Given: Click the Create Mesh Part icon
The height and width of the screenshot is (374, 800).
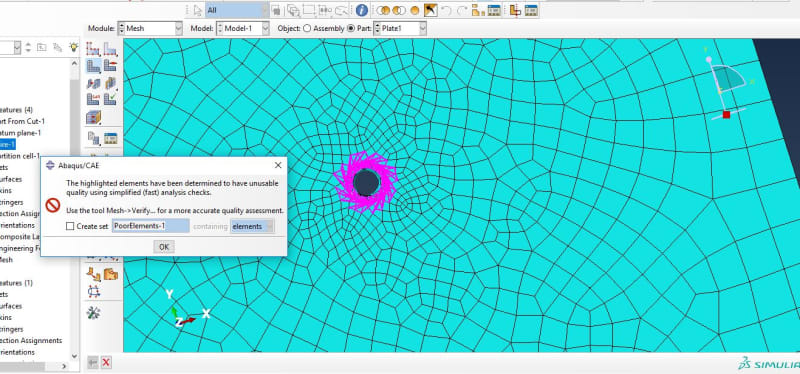Looking at the screenshot, I should 93,138.
